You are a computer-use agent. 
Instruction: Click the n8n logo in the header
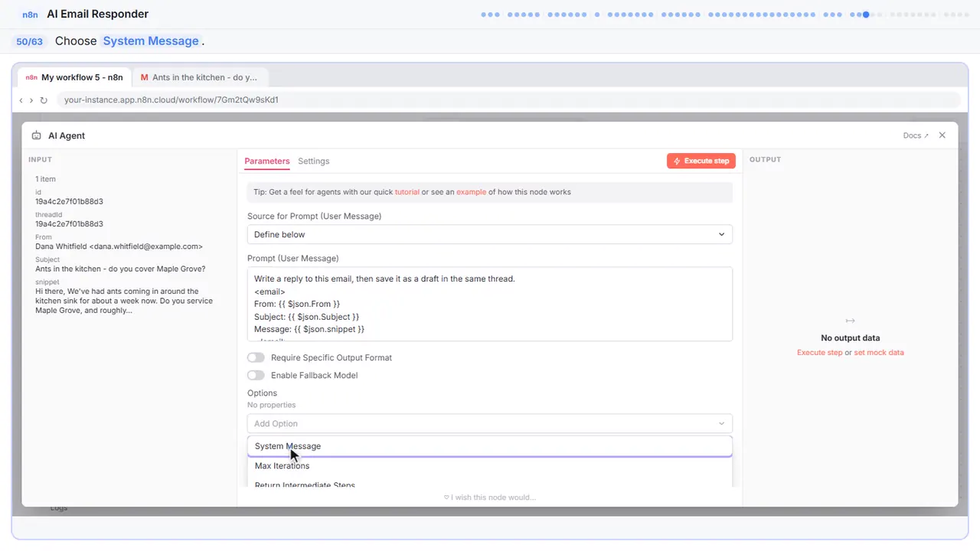(x=31, y=15)
